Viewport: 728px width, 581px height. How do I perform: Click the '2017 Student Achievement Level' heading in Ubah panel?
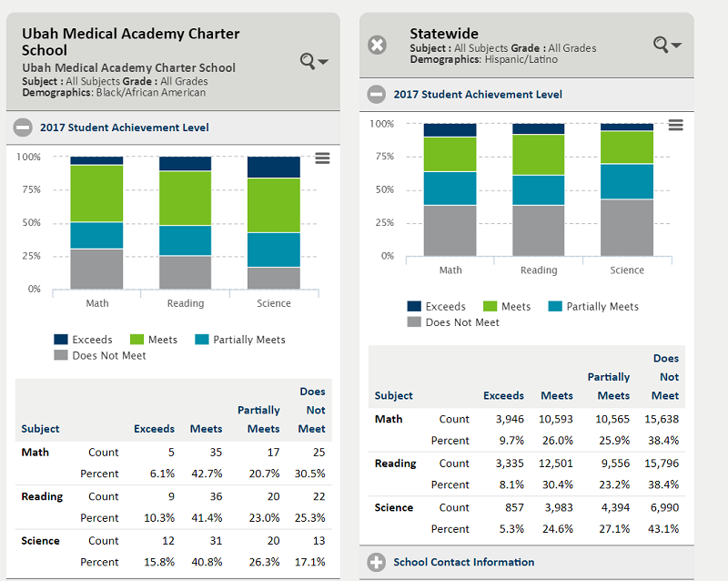(125, 127)
